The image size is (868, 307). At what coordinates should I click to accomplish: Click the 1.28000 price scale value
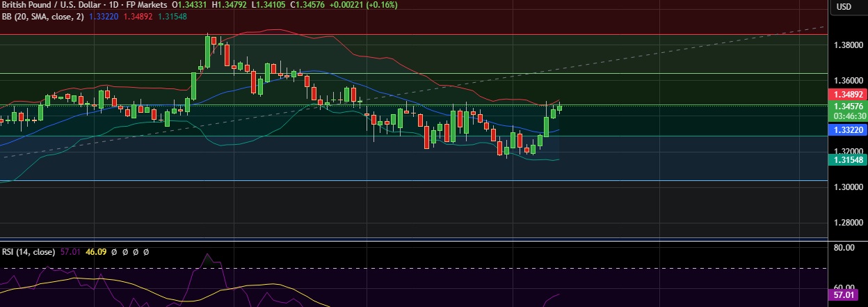(x=848, y=223)
